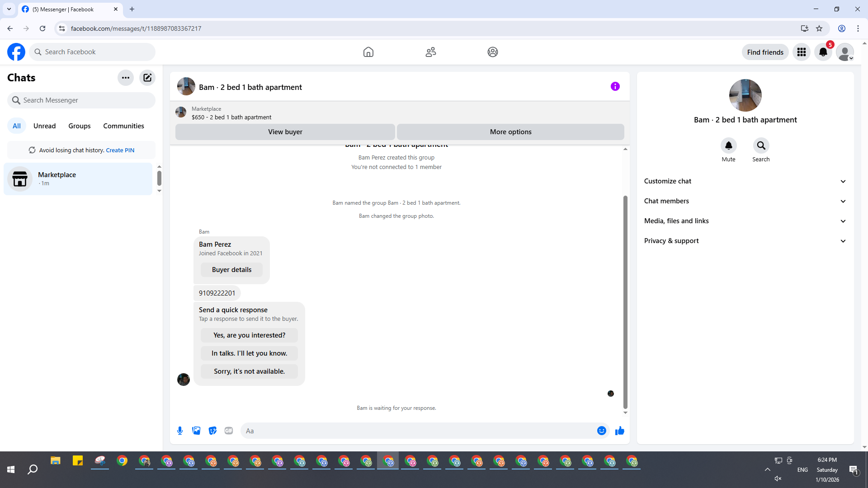This screenshot has height=488, width=868.
Task: Send a thumbs-up like
Action: pyautogui.click(x=619, y=431)
